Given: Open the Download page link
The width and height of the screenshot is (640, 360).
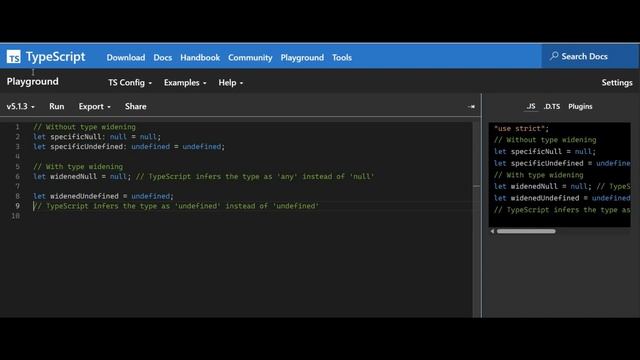Looking at the screenshot, I should point(126,58).
